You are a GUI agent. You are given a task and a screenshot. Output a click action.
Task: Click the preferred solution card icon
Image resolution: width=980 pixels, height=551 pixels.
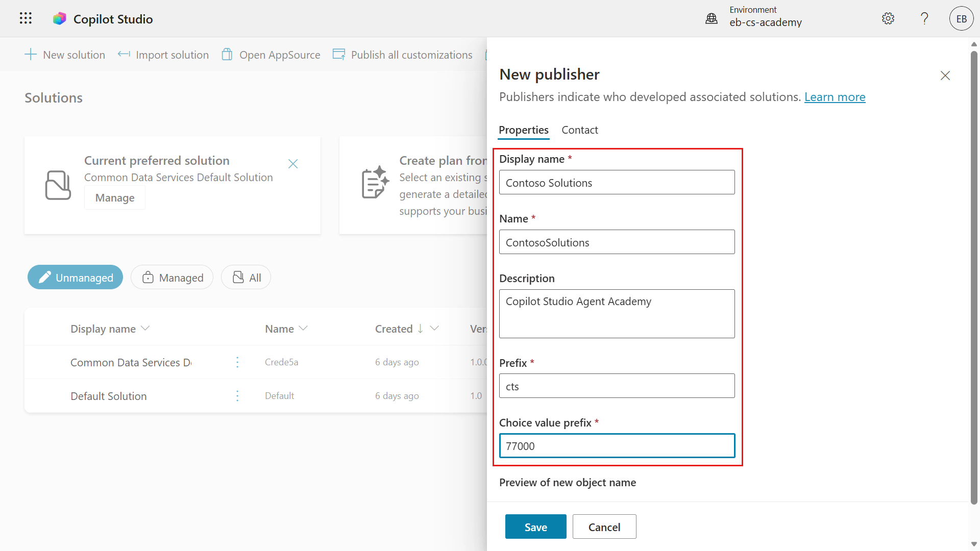[x=58, y=185]
